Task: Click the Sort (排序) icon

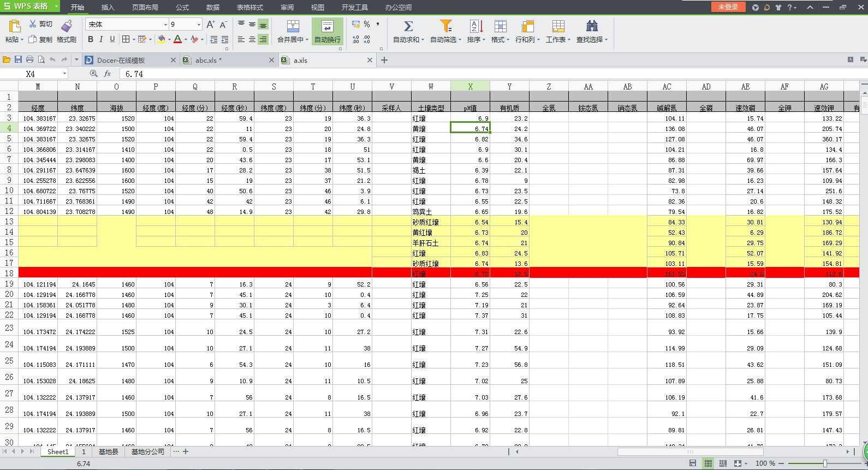Action: [476, 26]
